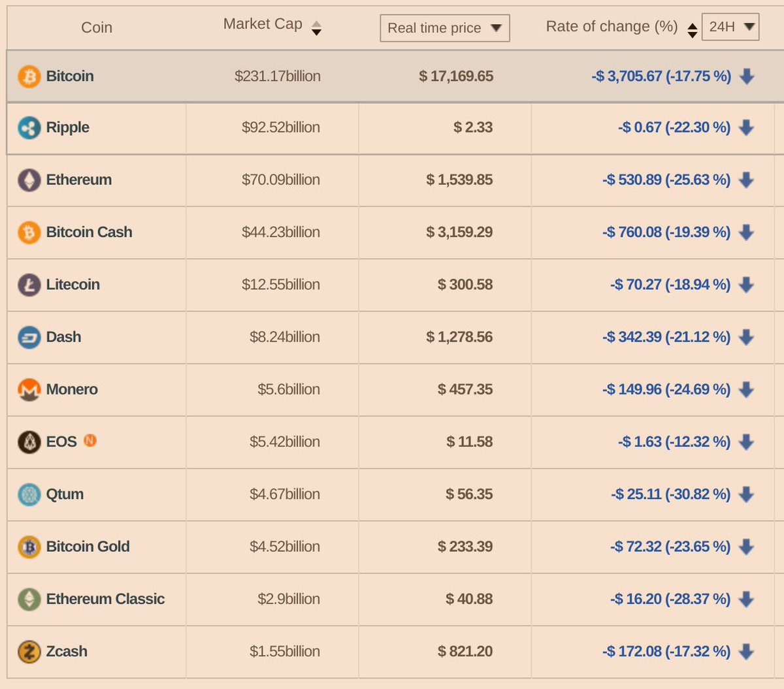Click the Rate of change (%) header label
Image resolution: width=784 pixels, height=689 pixels.
click(612, 27)
